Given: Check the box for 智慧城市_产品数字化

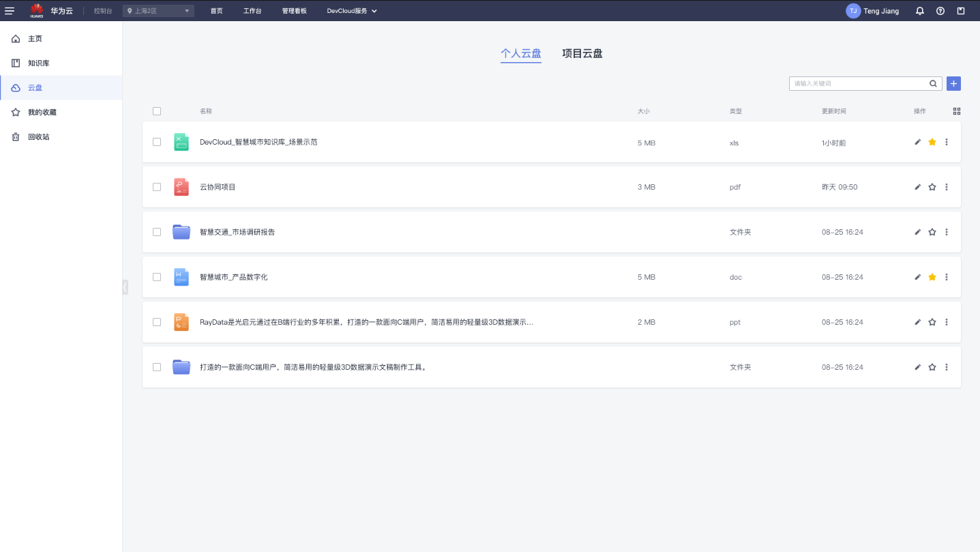Looking at the screenshot, I should (x=157, y=277).
